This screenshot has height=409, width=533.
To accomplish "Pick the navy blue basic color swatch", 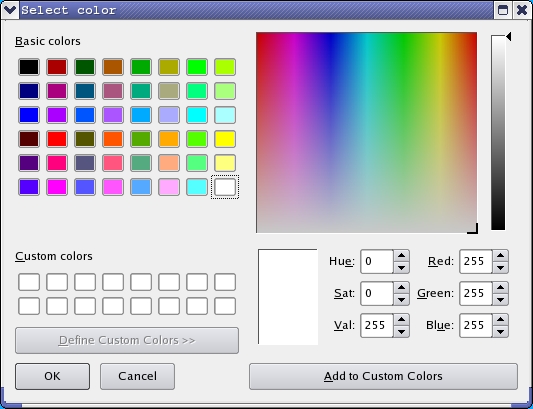I will point(29,91).
